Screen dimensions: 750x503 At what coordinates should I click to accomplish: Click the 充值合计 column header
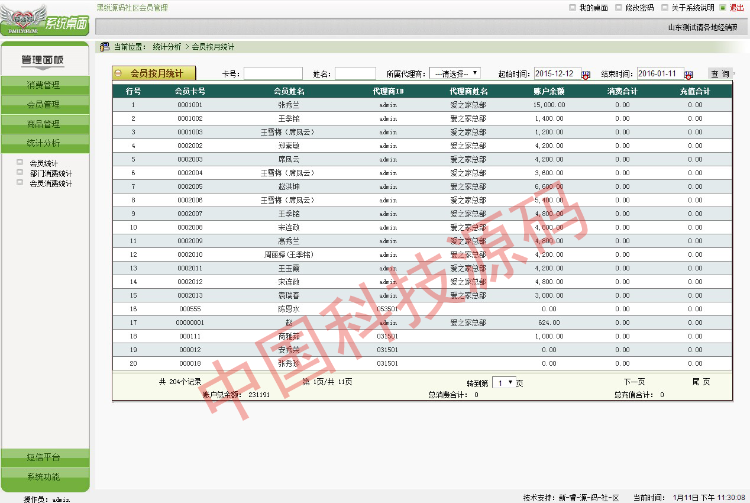pos(695,91)
